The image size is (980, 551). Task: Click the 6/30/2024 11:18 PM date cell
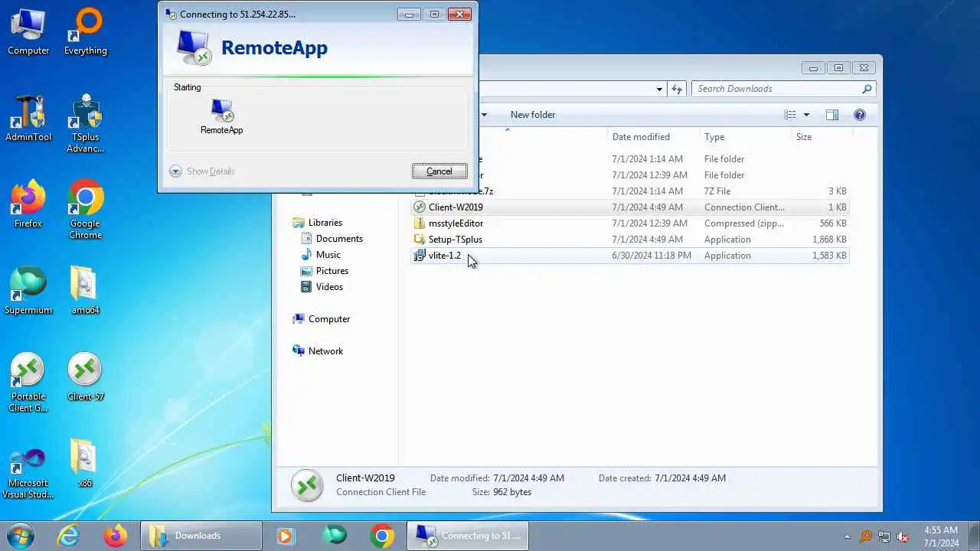[652, 256]
